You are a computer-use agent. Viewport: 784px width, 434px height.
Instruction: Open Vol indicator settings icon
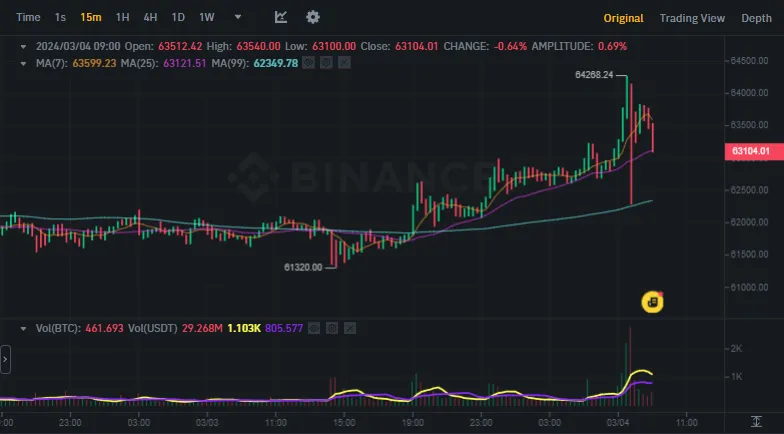pos(332,328)
